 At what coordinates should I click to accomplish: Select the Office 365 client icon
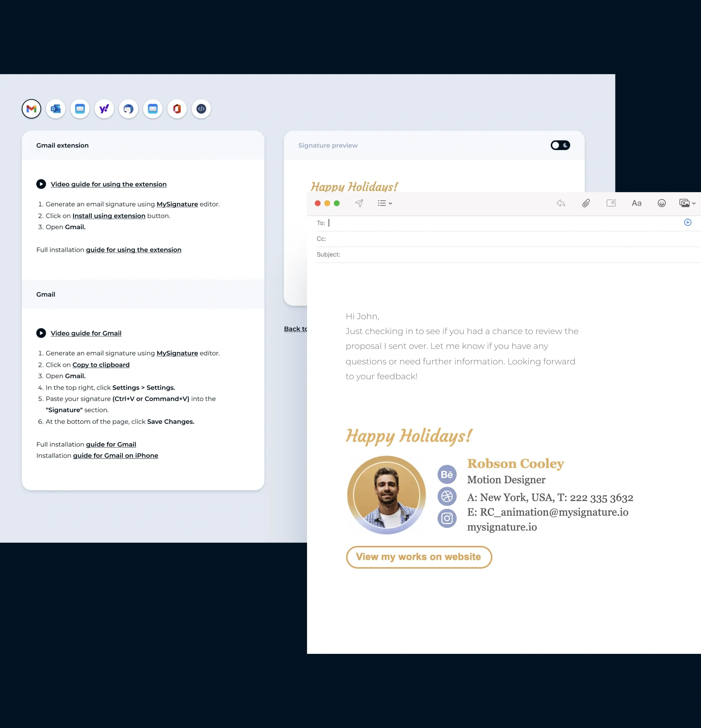click(177, 109)
